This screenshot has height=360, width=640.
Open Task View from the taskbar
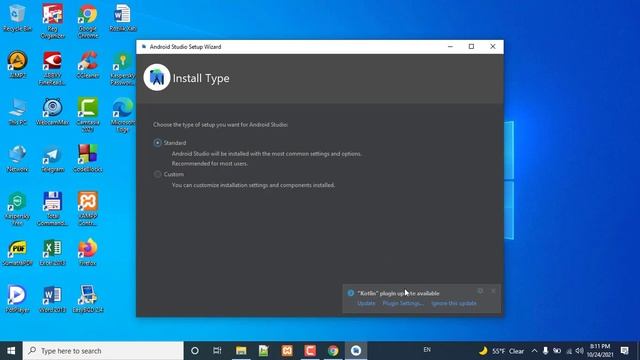pos(217,351)
